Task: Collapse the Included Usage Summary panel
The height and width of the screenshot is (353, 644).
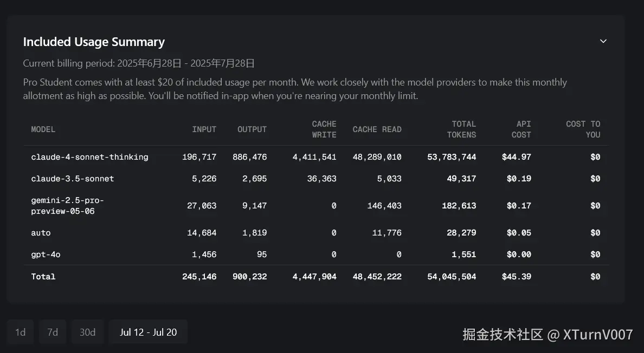Action: (603, 41)
